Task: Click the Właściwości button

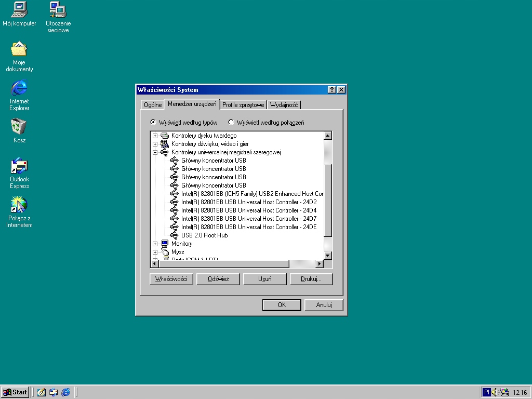Action: [171, 279]
